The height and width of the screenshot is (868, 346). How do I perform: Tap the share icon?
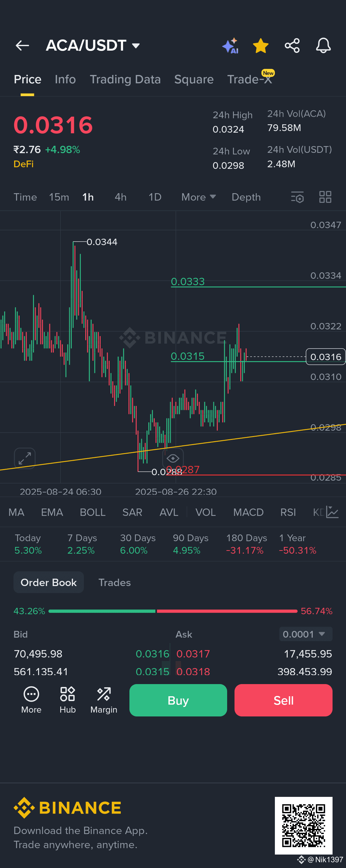pos(292,45)
